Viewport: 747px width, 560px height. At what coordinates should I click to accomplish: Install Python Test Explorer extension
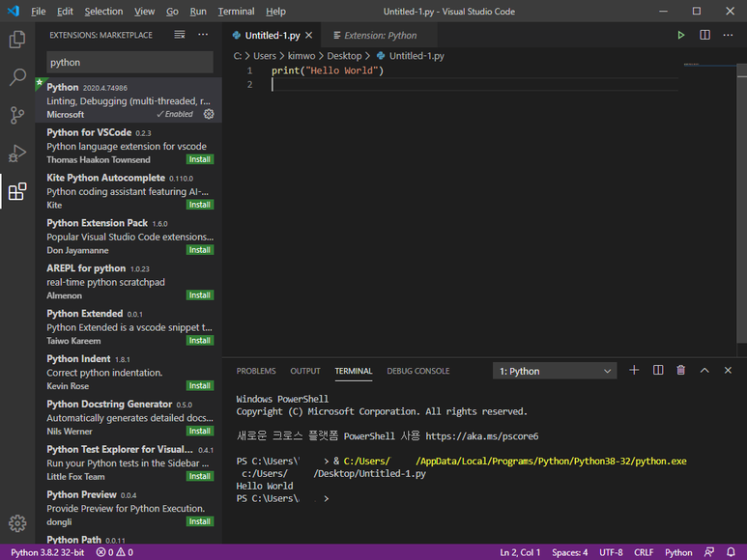pos(200,476)
